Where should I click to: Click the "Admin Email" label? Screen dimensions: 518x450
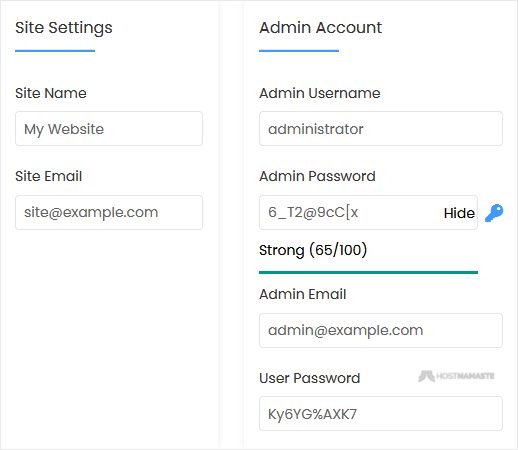tap(303, 294)
